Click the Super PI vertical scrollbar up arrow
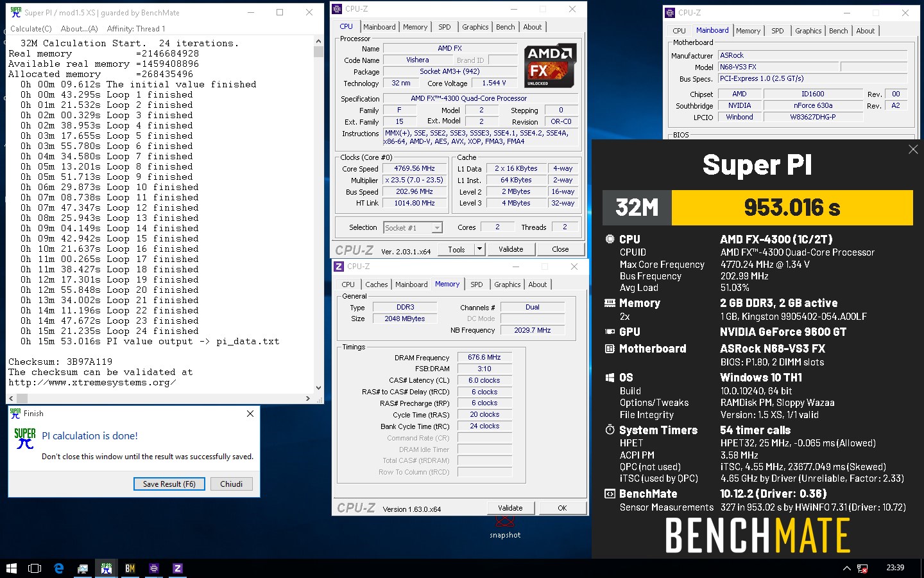Viewport: 924px width, 578px height. point(318,42)
